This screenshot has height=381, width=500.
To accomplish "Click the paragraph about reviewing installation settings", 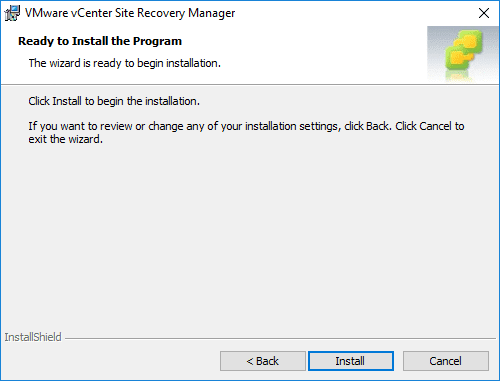I will (246, 132).
